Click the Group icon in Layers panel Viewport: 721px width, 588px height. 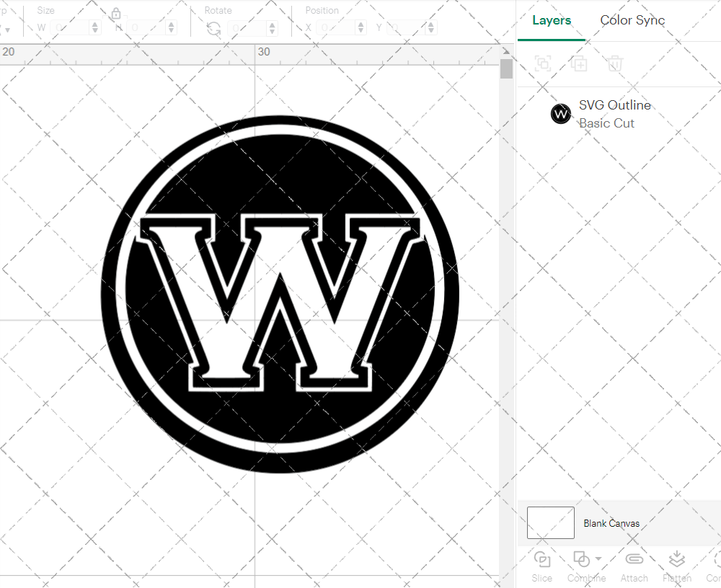[542, 63]
